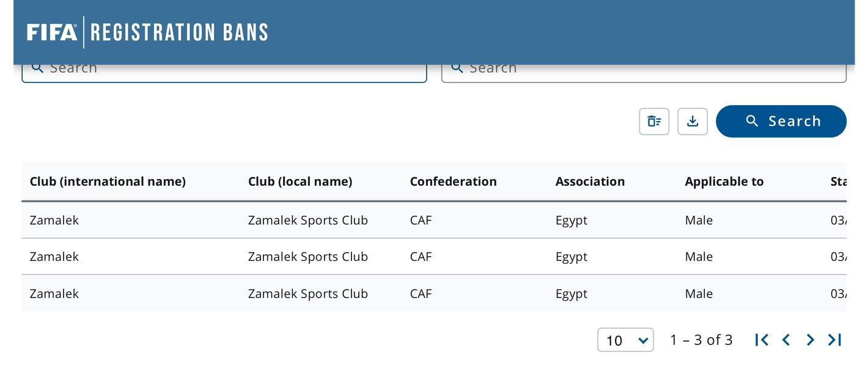Click the download results icon button

[693, 121]
